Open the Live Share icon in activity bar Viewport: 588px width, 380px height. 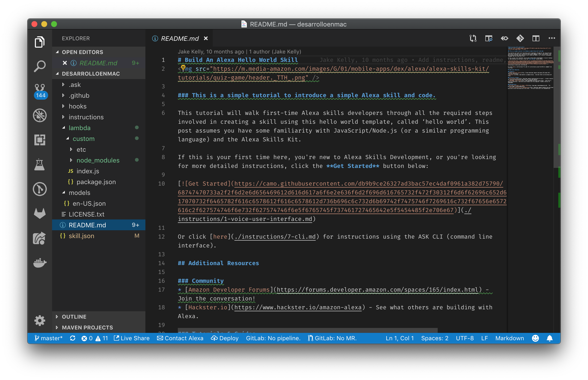40,238
